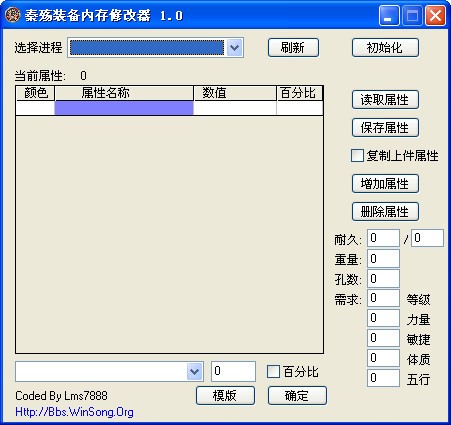Click the 敏捷 agility requirement field
The width and height of the screenshot is (451, 425).
pyautogui.click(x=383, y=338)
